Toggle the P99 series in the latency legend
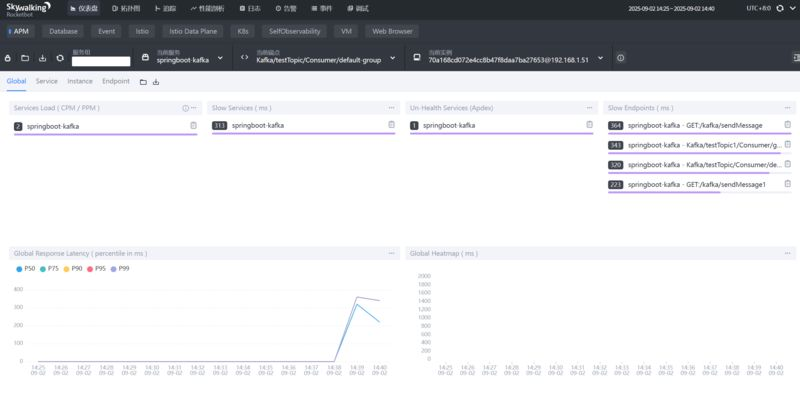 pyautogui.click(x=120, y=269)
